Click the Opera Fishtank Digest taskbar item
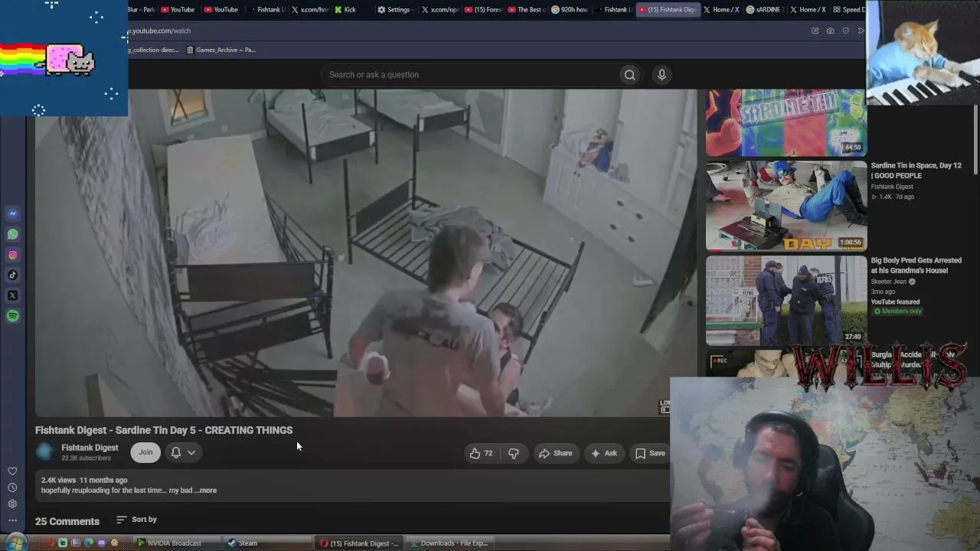The width and height of the screenshot is (980, 551). tap(359, 543)
